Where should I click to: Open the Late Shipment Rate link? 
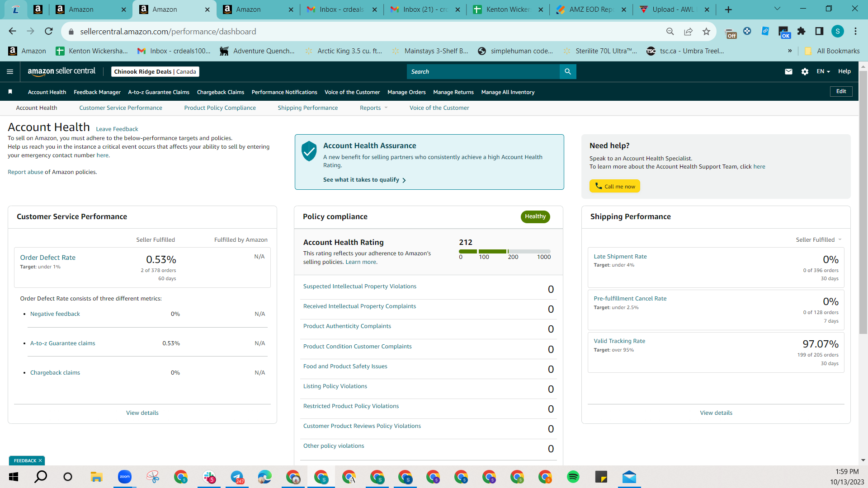[x=620, y=256]
